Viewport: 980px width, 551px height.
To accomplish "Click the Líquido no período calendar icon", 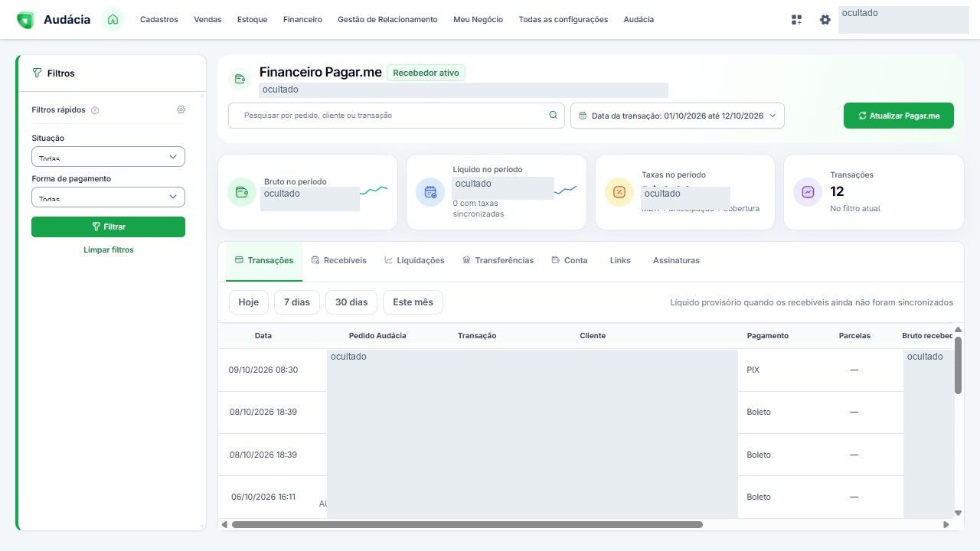I will tap(430, 192).
